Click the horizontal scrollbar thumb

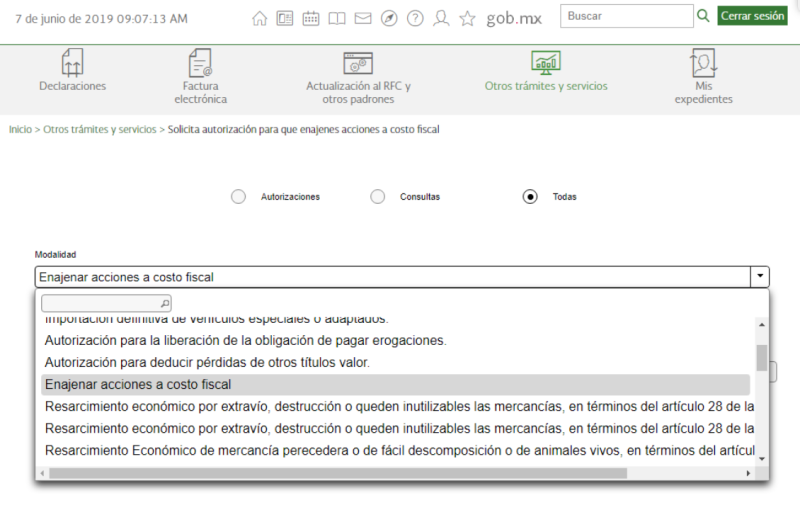338,473
